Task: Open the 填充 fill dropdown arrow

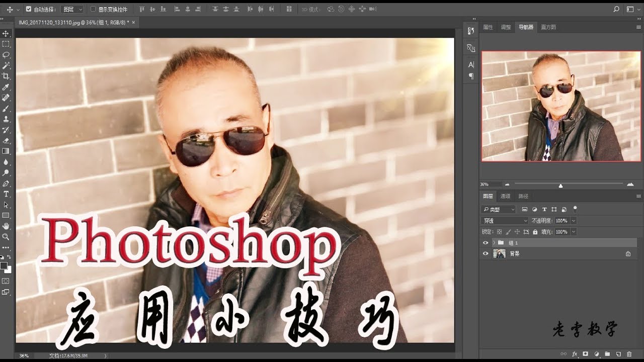Action: [574, 232]
